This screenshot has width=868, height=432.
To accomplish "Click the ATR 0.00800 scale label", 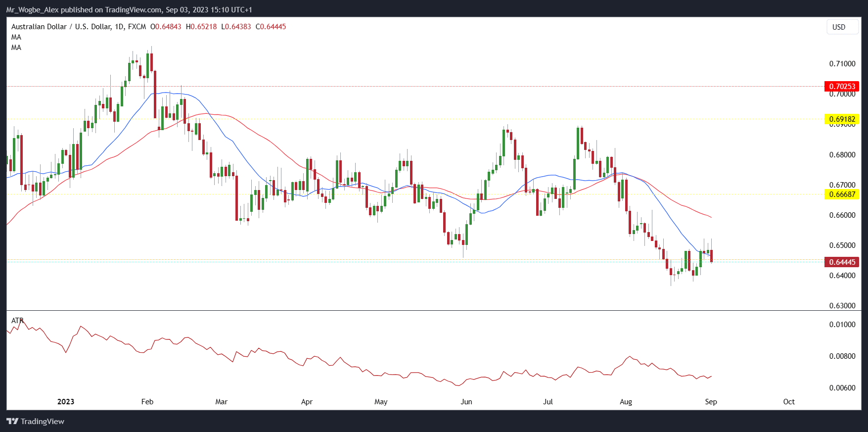I will tap(842, 356).
